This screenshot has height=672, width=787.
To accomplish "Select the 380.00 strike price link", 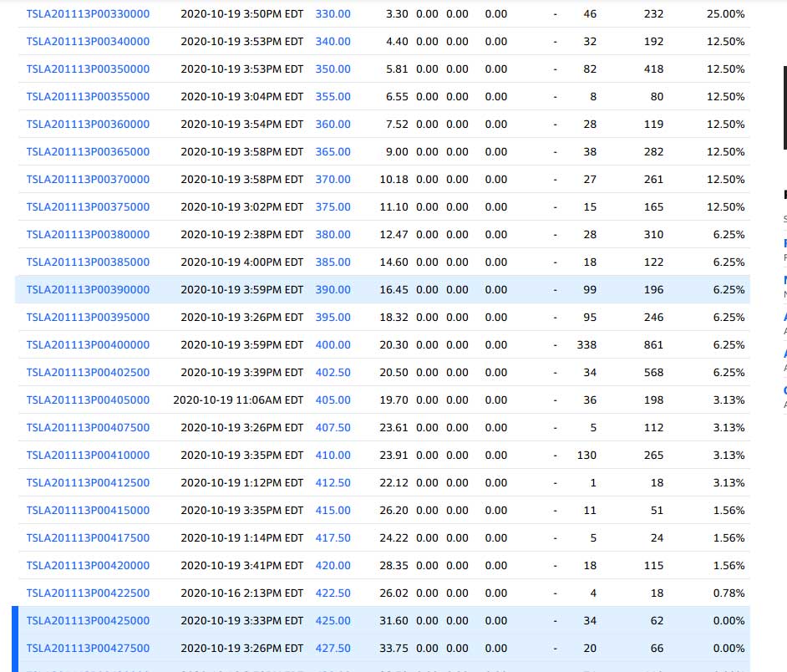I will click(333, 235).
